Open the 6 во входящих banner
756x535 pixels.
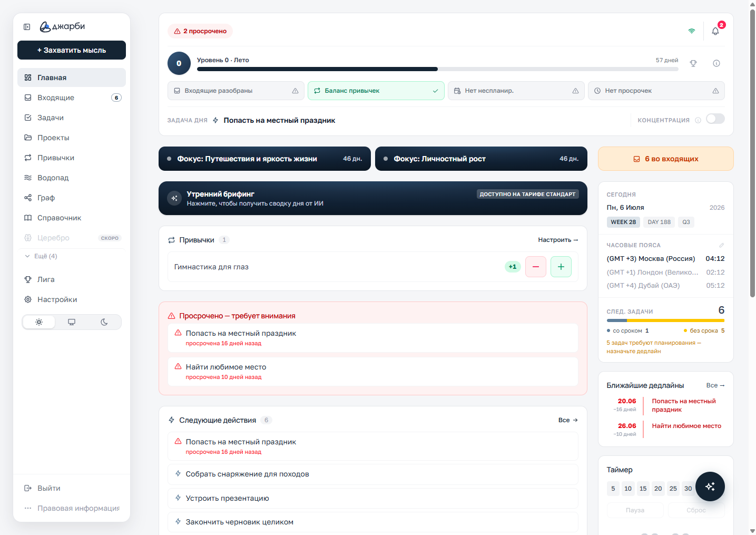pyautogui.click(x=666, y=159)
